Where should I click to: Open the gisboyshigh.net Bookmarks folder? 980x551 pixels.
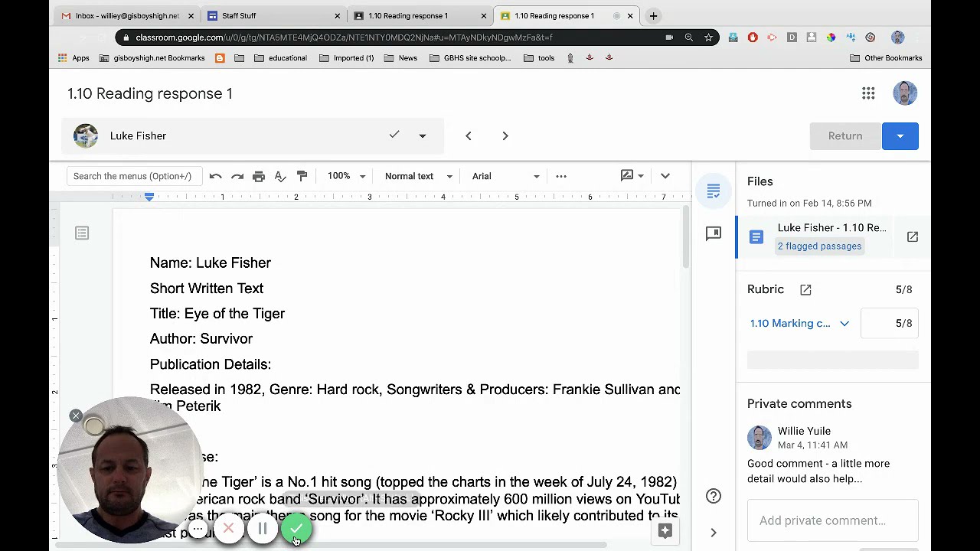coord(152,58)
